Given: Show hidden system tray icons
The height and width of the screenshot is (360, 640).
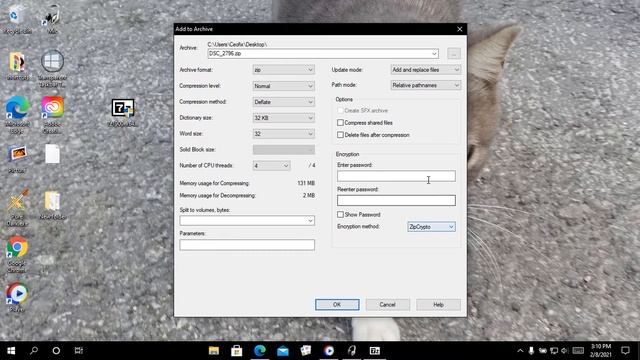Looking at the screenshot, I should [520, 351].
